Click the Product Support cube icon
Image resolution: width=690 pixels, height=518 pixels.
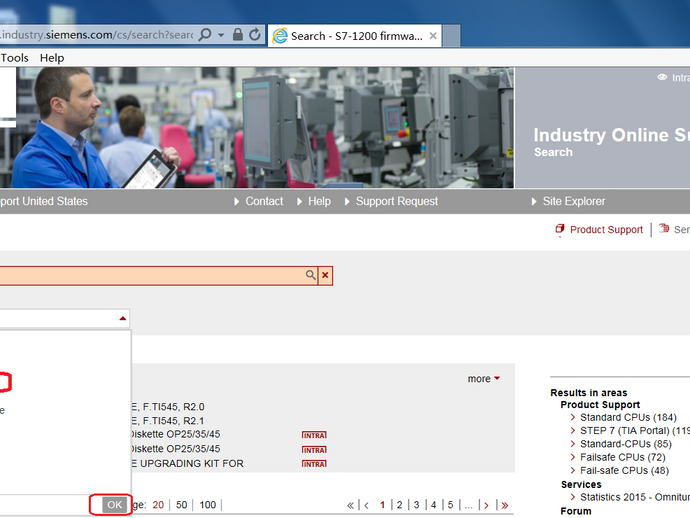pyautogui.click(x=560, y=229)
